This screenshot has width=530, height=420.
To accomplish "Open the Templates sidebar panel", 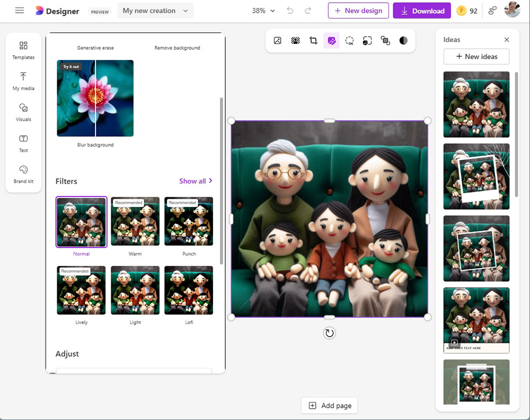I will [x=23, y=50].
